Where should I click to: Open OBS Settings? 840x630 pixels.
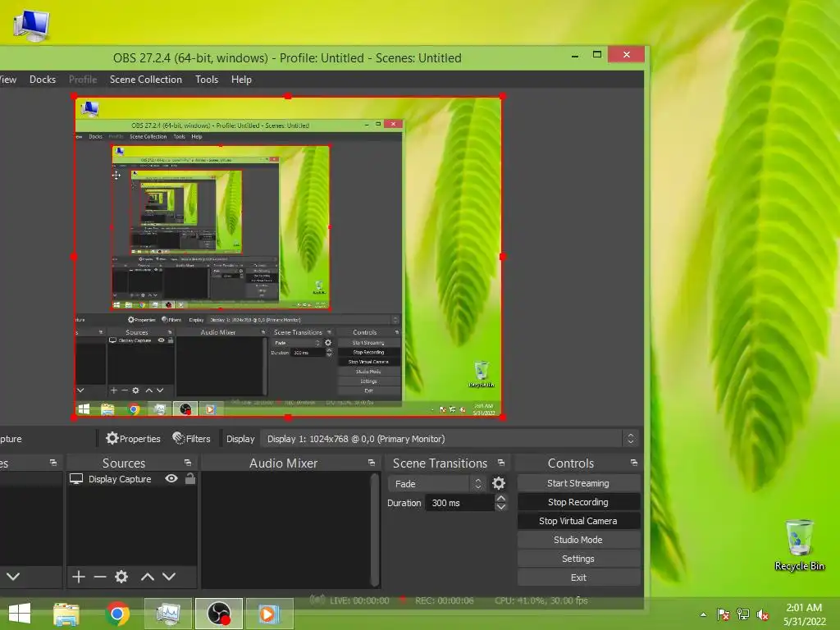[578, 559]
